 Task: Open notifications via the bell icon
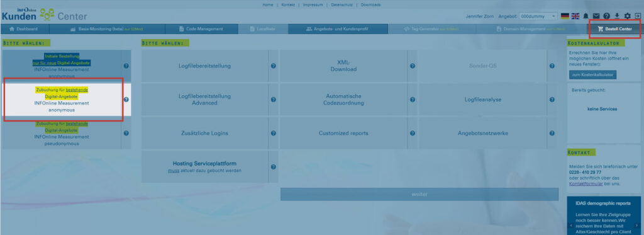[586, 16]
